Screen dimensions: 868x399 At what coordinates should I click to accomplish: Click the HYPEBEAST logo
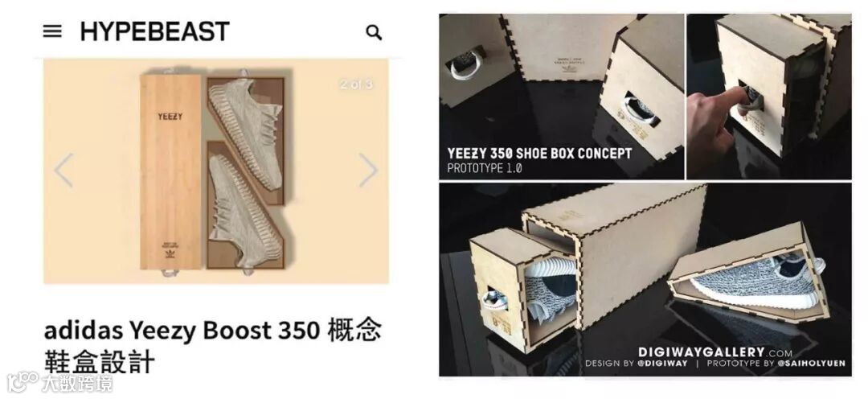154,31
